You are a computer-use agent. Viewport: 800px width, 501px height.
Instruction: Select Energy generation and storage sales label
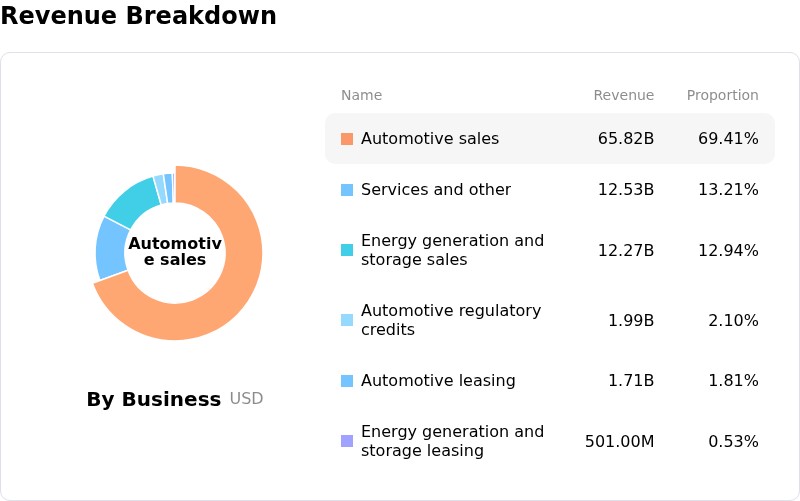click(x=453, y=250)
